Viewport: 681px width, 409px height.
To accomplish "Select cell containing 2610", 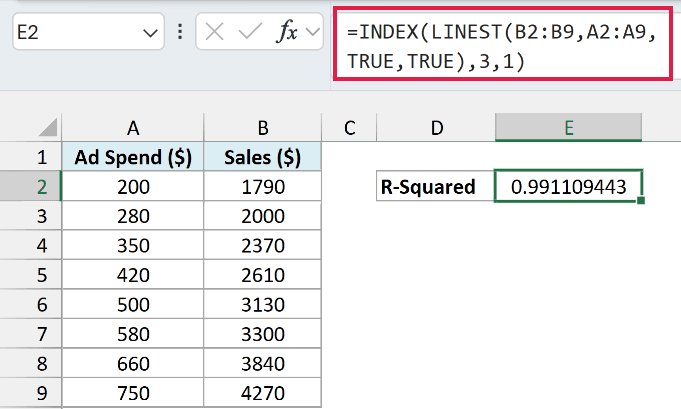I will 262,275.
